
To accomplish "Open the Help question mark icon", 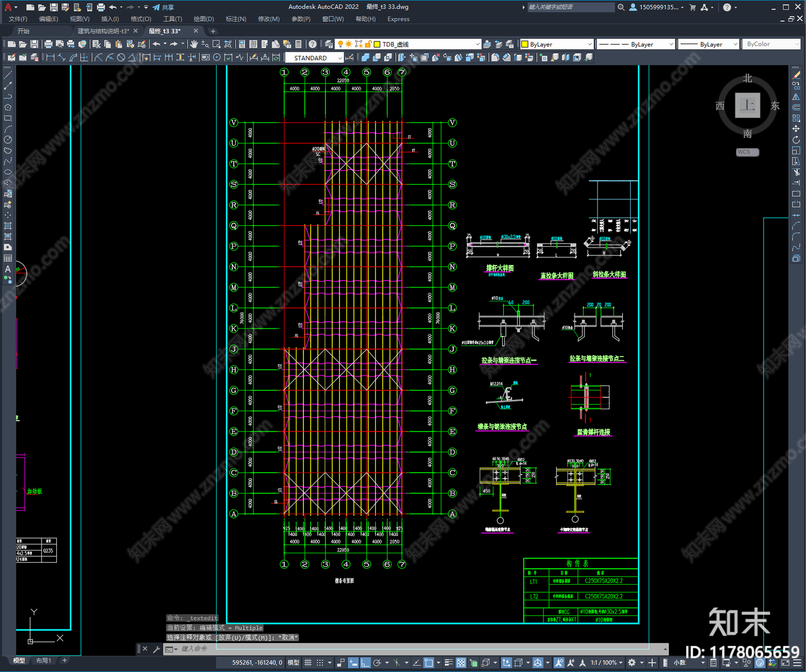I will tap(312, 44).
